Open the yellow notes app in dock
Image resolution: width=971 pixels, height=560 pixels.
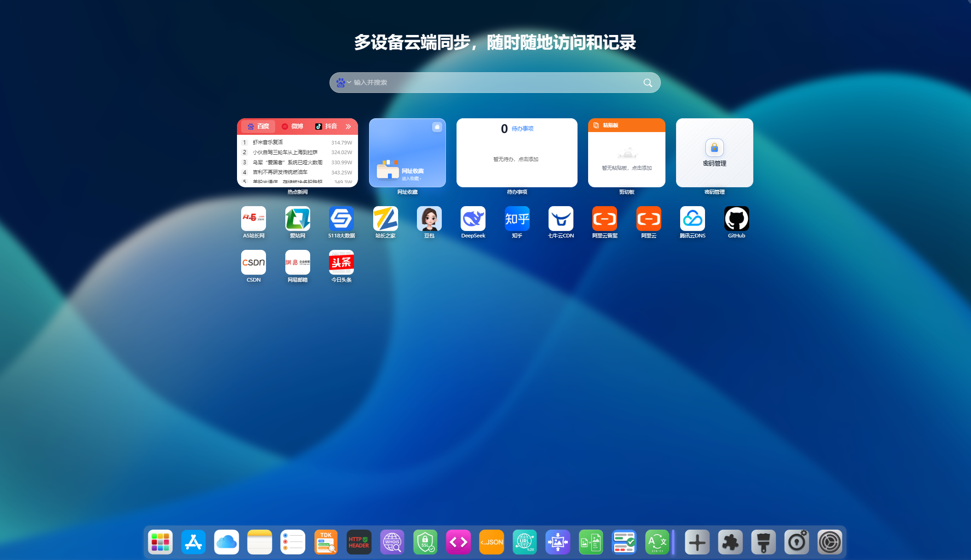(x=260, y=542)
